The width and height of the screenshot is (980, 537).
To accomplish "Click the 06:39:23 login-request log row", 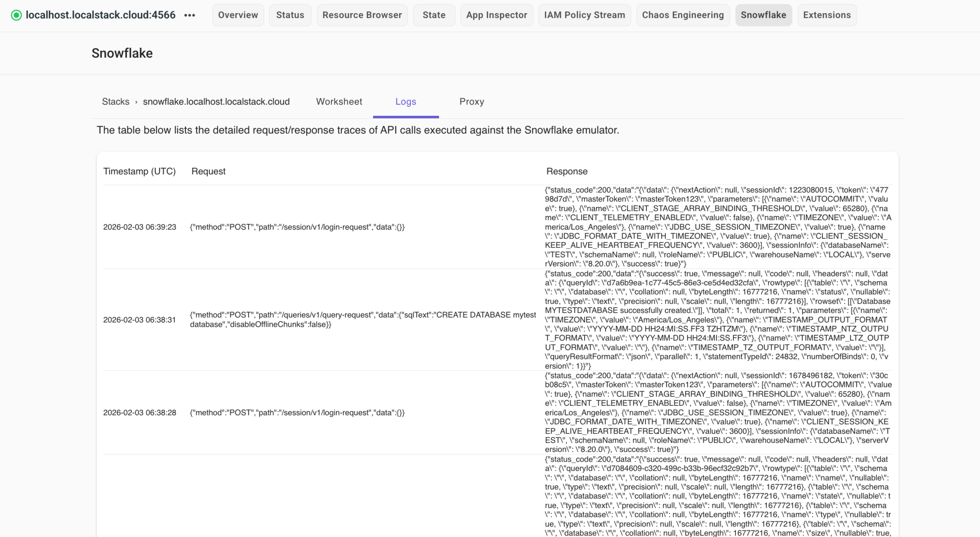I will point(297,227).
